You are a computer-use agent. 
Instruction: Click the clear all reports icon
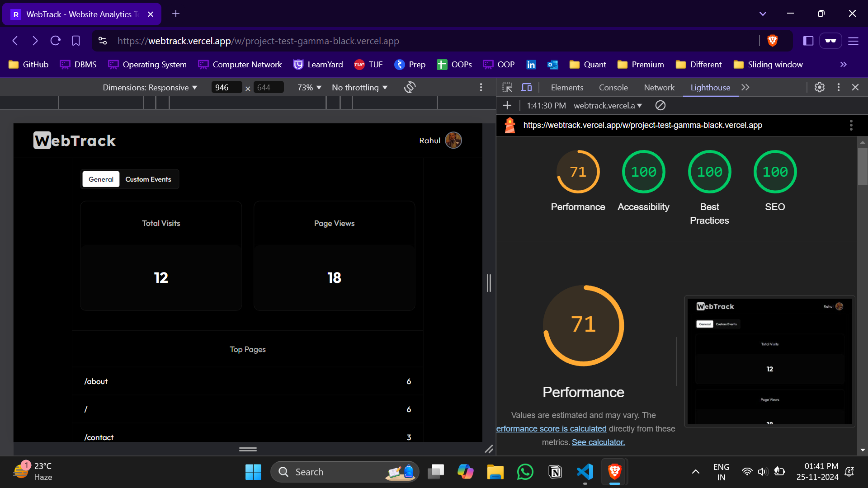point(660,105)
